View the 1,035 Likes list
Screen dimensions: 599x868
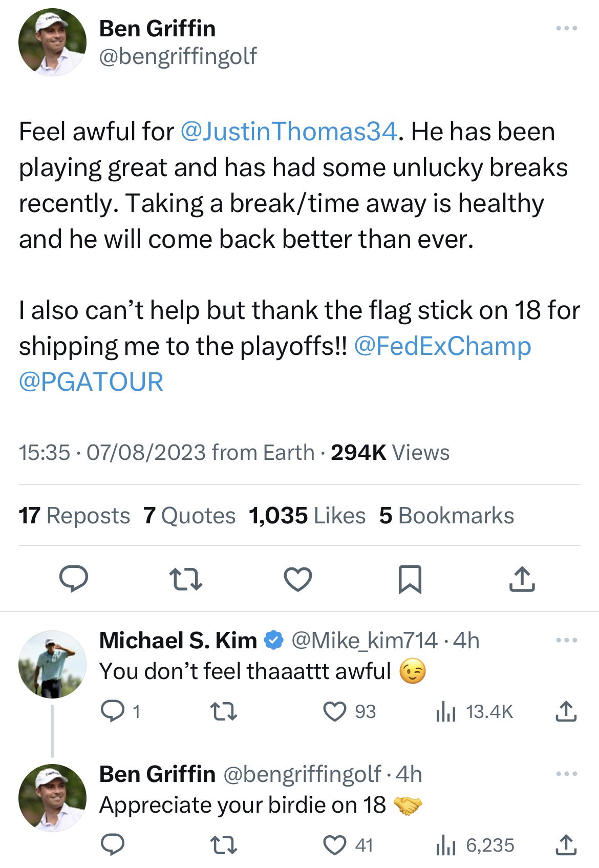307,516
